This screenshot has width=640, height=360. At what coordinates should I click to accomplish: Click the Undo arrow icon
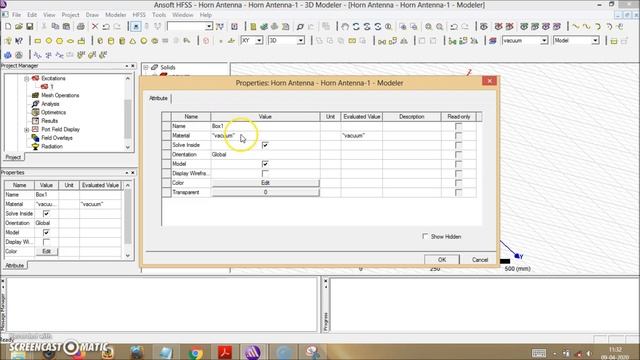[106, 27]
